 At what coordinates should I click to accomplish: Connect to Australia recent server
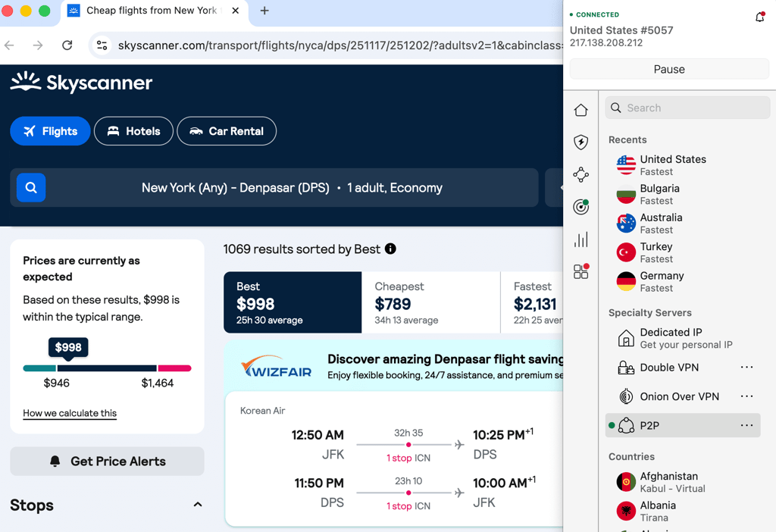683,224
